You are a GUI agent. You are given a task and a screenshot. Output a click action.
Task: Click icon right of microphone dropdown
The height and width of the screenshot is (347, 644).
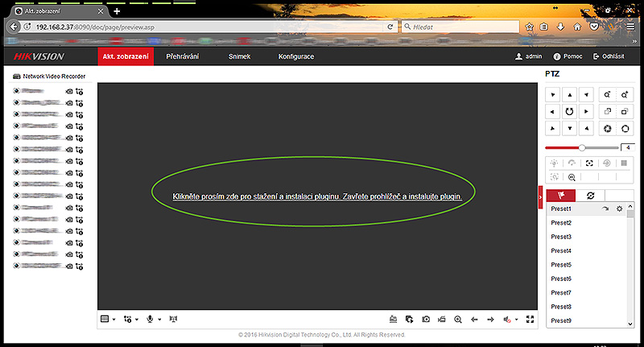pos(173,319)
